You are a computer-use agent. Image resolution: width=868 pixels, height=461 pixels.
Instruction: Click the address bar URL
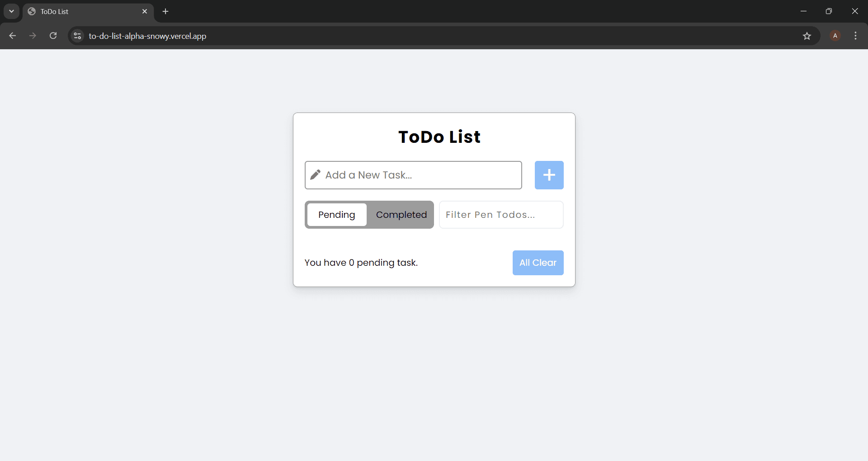[x=147, y=36]
